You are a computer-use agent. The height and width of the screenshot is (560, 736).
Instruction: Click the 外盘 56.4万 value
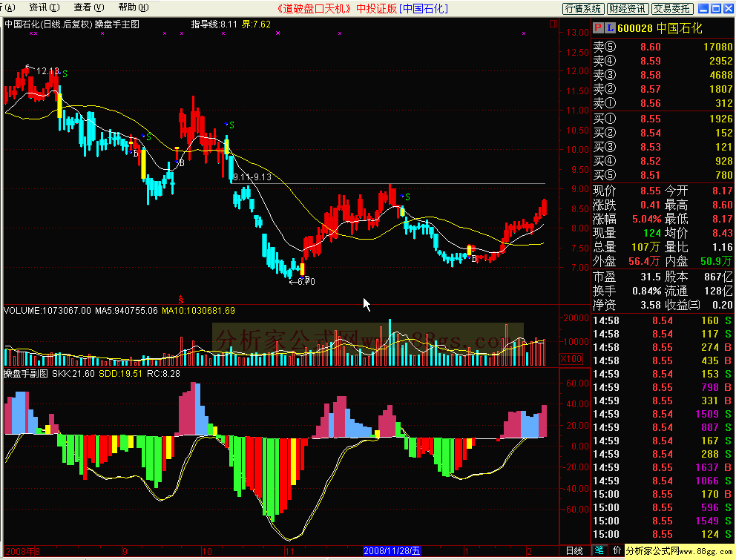[644, 261]
